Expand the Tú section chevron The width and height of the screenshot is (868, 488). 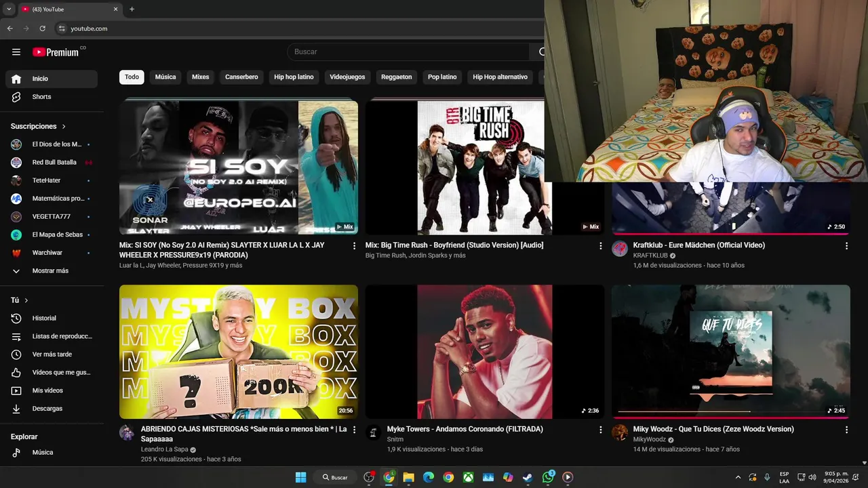[26, 300]
